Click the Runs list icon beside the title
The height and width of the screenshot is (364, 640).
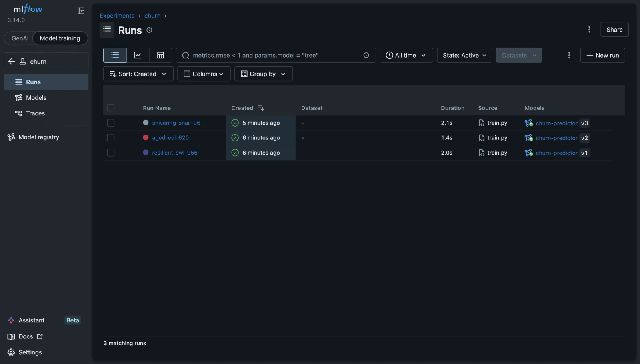pyautogui.click(x=107, y=30)
